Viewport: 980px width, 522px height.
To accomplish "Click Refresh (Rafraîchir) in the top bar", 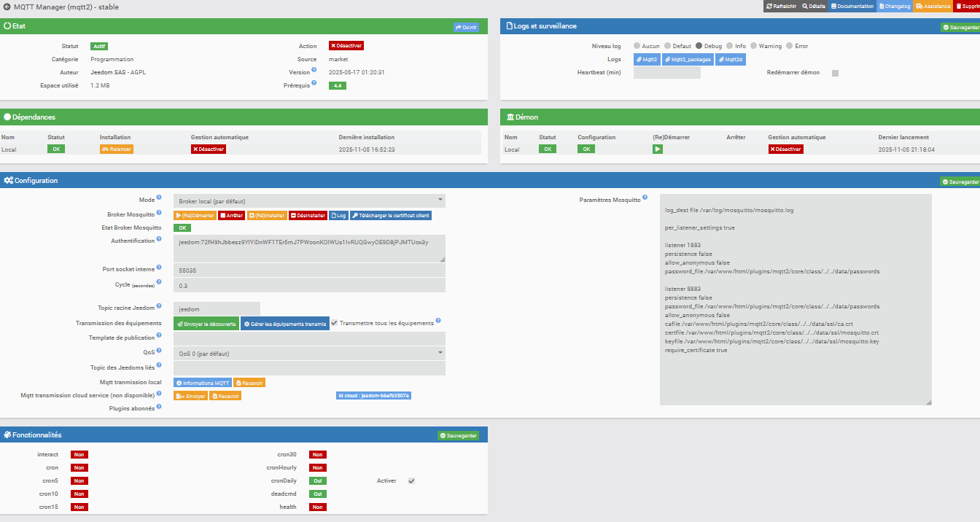I will click(780, 6).
